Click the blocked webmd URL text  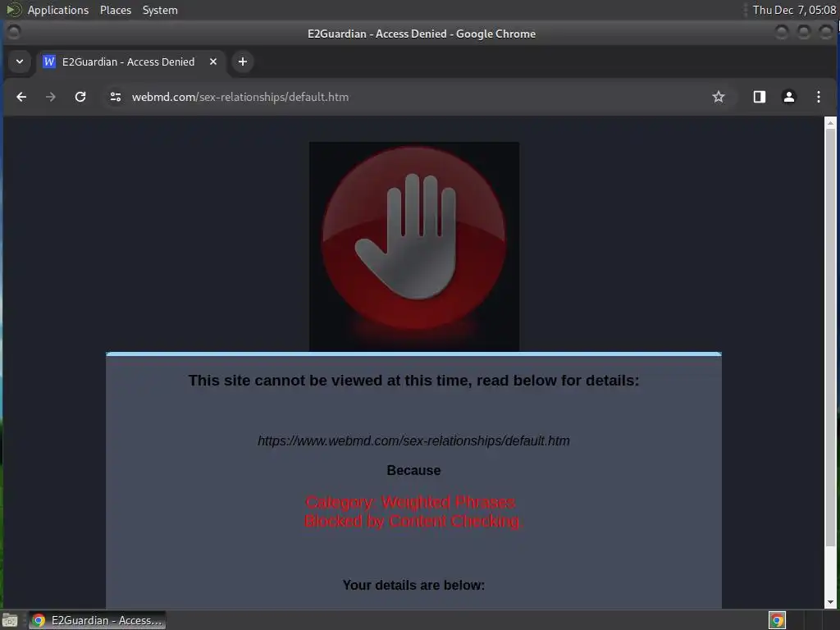[413, 441]
